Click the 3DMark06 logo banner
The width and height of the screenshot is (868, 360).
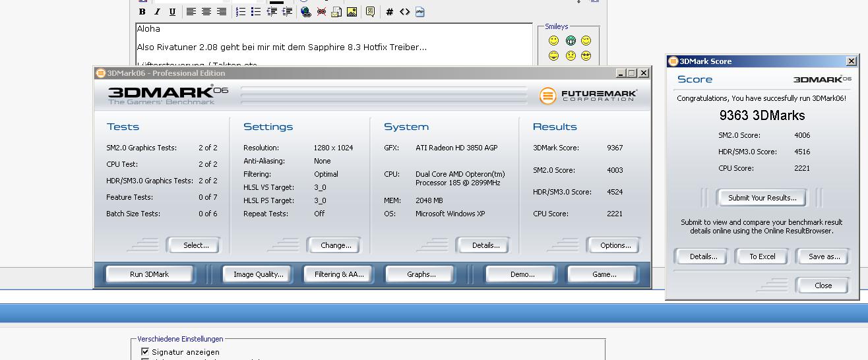(168, 95)
